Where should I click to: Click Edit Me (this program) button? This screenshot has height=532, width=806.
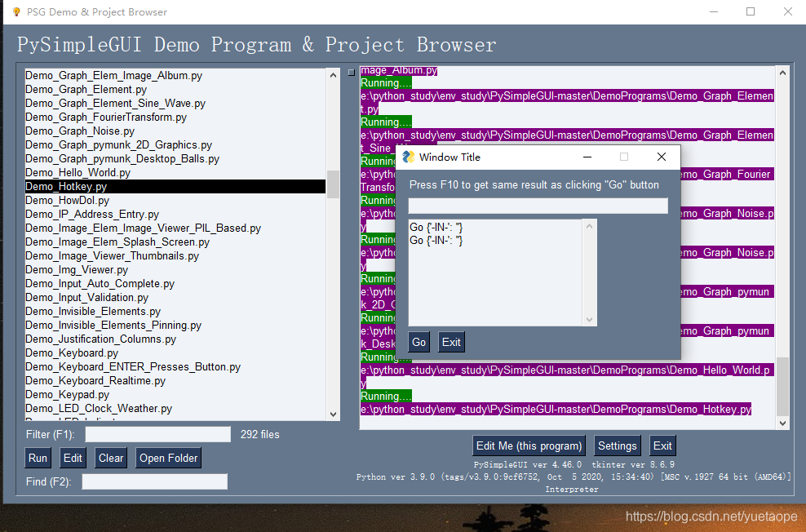pyautogui.click(x=529, y=446)
